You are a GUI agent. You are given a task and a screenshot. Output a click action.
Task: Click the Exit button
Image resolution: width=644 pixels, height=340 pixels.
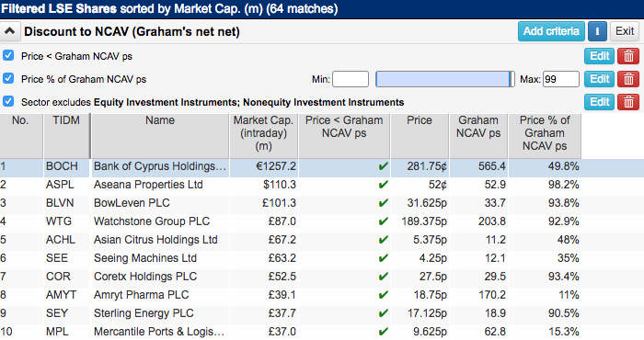[625, 31]
